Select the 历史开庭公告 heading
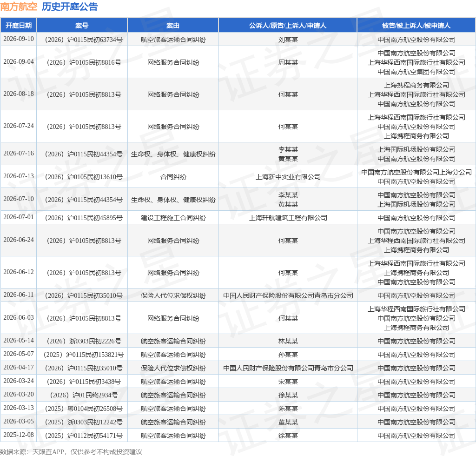The image size is (476, 456). pos(70,7)
